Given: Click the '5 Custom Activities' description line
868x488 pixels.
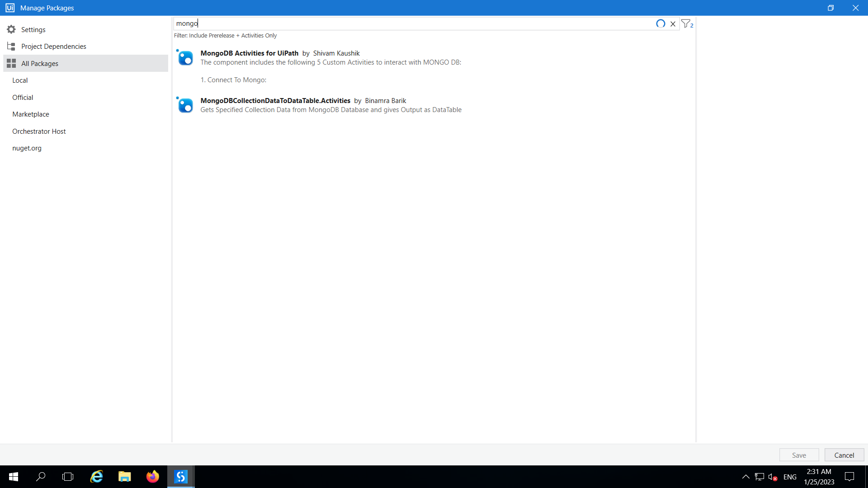Looking at the screenshot, I should point(331,62).
